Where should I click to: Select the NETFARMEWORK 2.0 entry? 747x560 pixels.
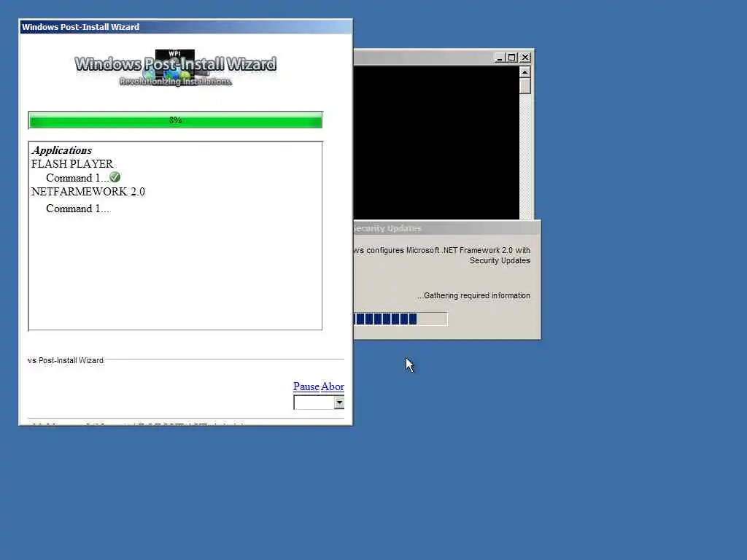click(x=88, y=192)
